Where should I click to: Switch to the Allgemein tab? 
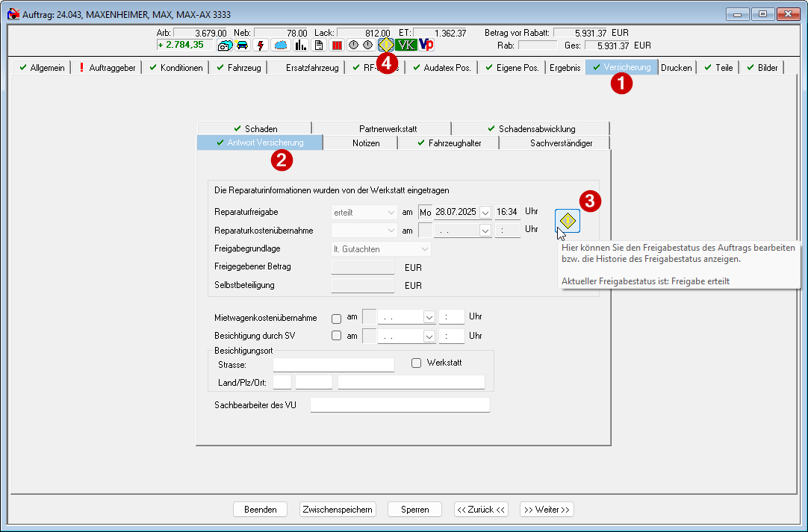point(42,67)
